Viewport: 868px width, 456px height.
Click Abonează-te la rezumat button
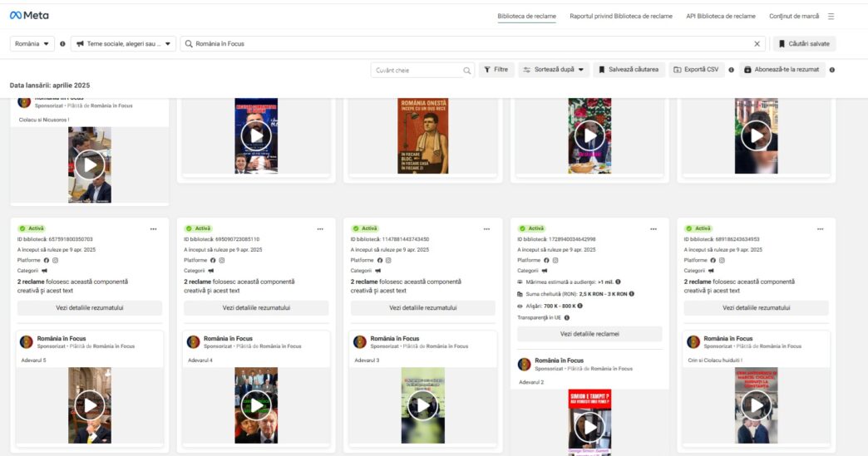(782, 70)
